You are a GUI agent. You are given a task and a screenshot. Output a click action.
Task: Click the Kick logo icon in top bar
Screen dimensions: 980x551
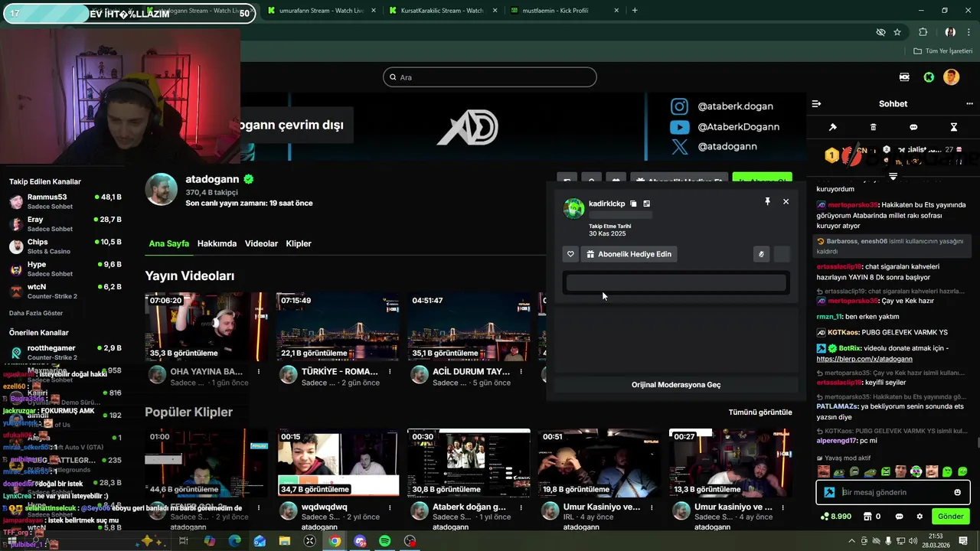929,77
